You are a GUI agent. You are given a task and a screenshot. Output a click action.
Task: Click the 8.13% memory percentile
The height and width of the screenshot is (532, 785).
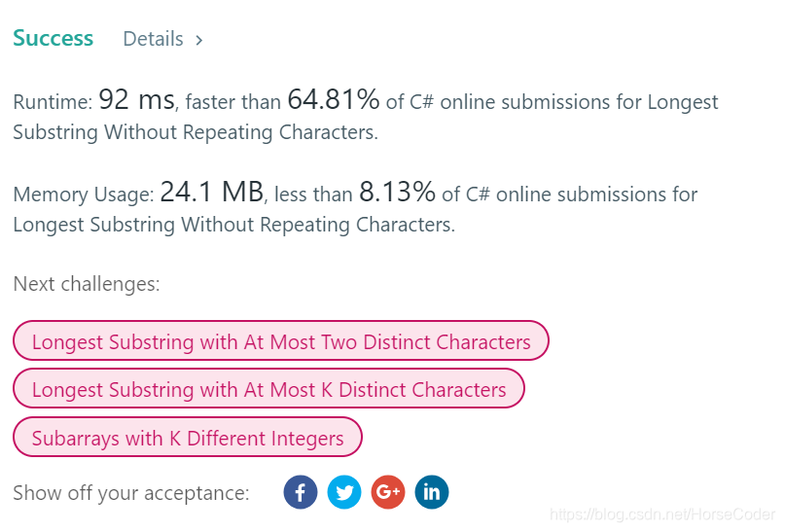point(398,192)
